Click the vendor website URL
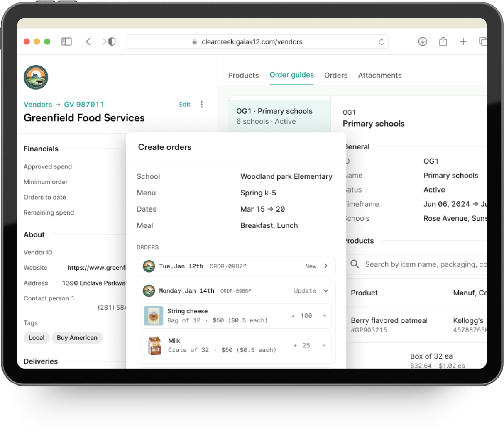The height and width of the screenshot is (432, 504). [x=97, y=268]
